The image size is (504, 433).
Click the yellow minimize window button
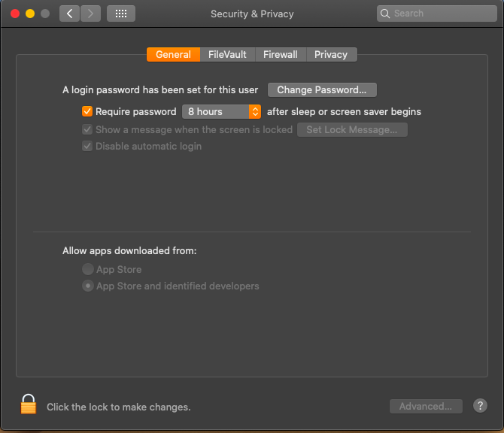[x=30, y=14]
